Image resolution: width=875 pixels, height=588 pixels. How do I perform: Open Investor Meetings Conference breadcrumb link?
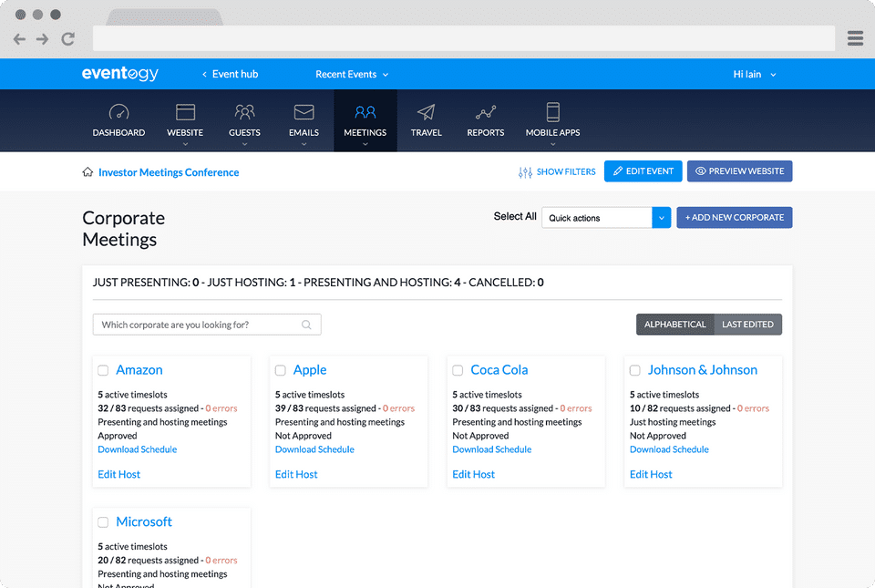pyautogui.click(x=169, y=172)
